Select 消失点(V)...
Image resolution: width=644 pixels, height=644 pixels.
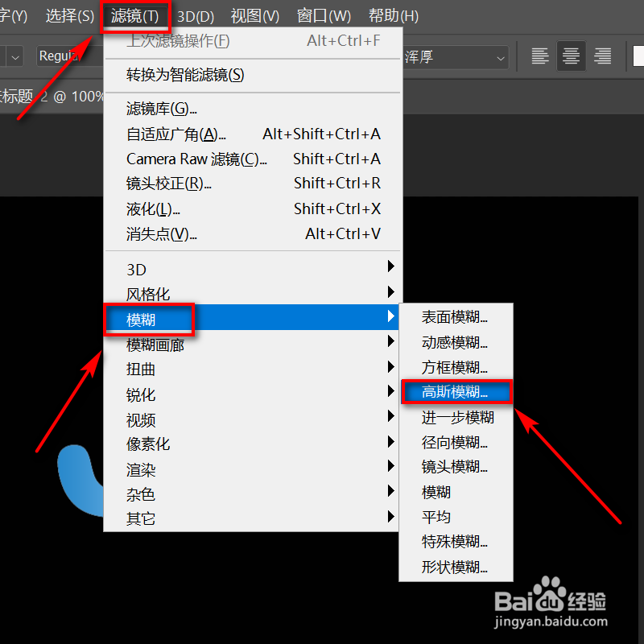pyautogui.click(x=253, y=234)
